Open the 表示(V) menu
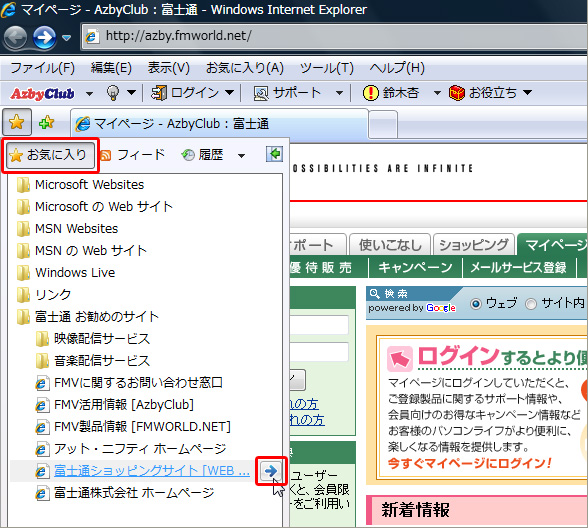Image resolution: width=588 pixels, height=528 pixels. [x=168, y=68]
